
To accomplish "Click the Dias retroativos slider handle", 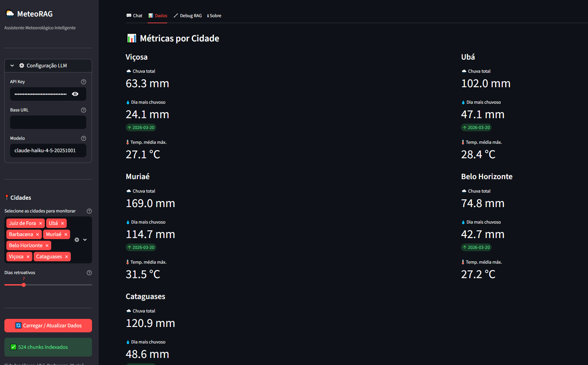I will pyautogui.click(x=24, y=285).
